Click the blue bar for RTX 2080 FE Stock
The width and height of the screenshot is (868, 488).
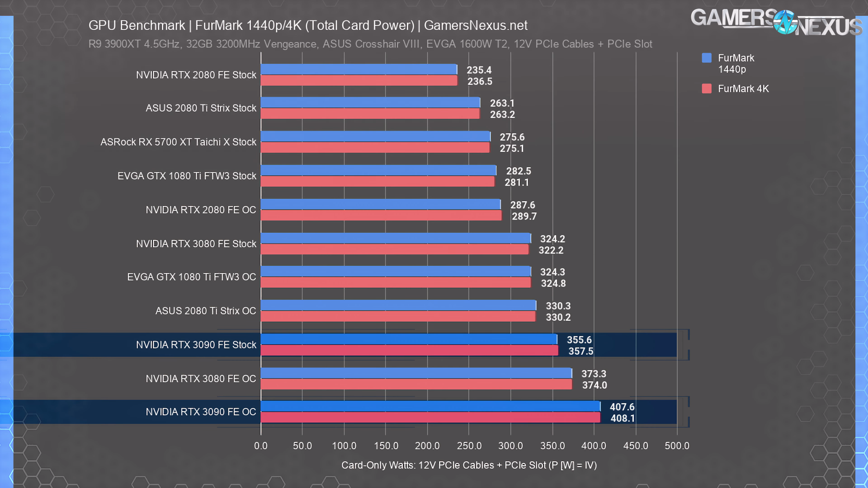[x=359, y=69]
